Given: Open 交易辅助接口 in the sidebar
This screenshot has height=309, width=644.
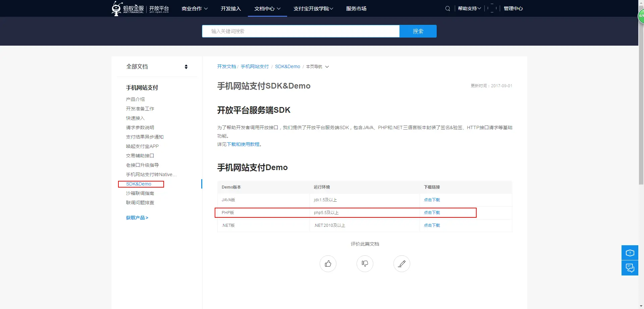Looking at the screenshot, I should pos(140,156).
